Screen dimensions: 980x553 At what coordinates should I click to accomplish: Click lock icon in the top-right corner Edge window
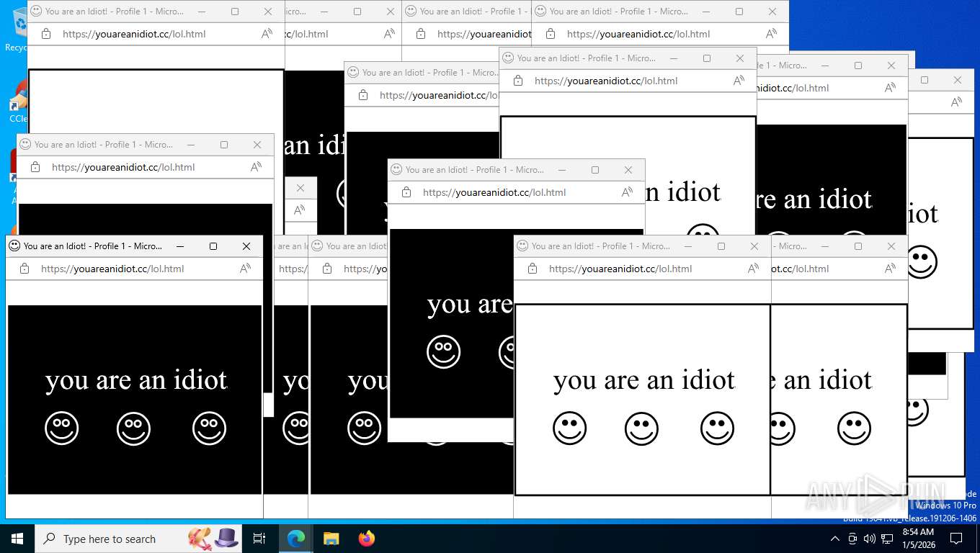point(551,34)
